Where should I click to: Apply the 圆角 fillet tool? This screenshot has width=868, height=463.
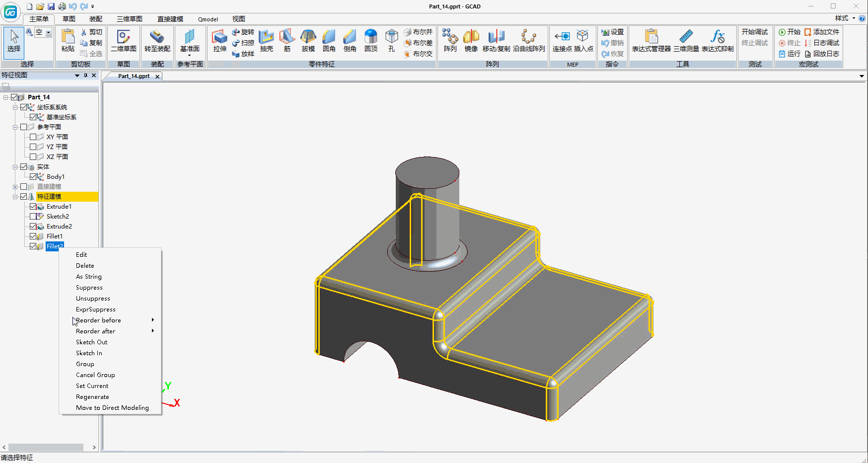329,41
